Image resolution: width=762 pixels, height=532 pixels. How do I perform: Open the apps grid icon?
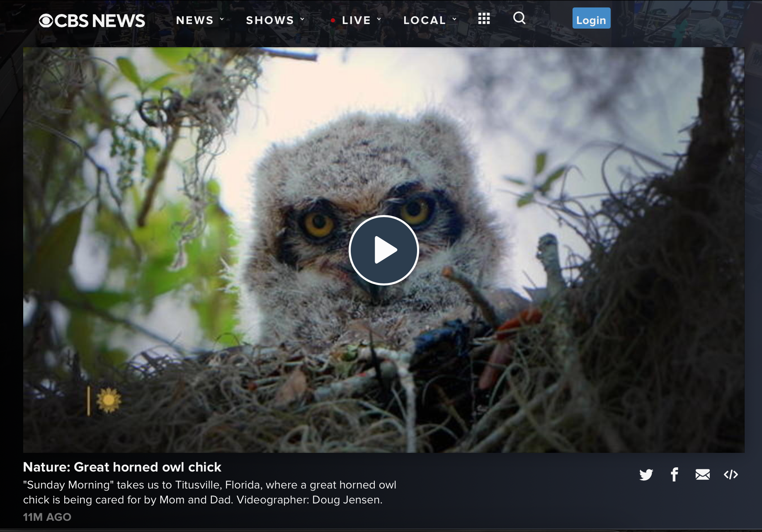pos(484,19)
